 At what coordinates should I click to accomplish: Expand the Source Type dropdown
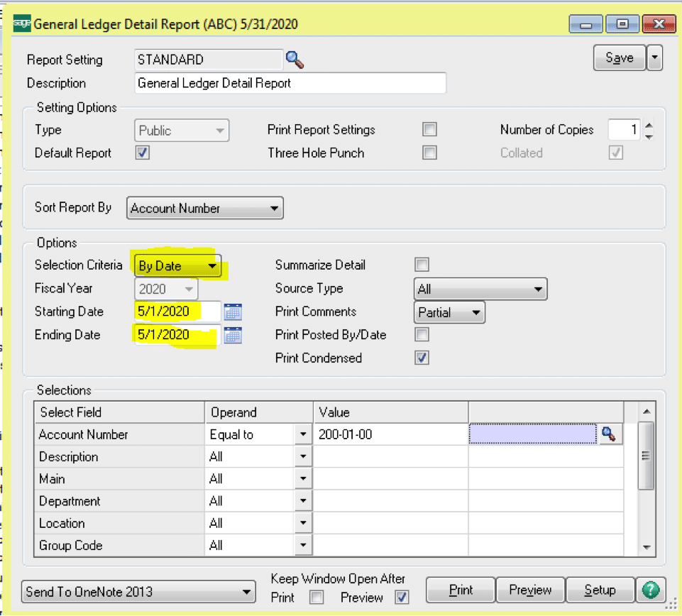(x=480, y=289)
